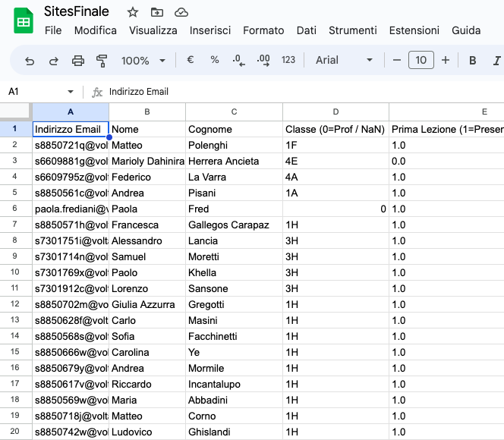Select cell Facchinetti
This screenshot has height=440, width=504.
[x=234, y=336]
